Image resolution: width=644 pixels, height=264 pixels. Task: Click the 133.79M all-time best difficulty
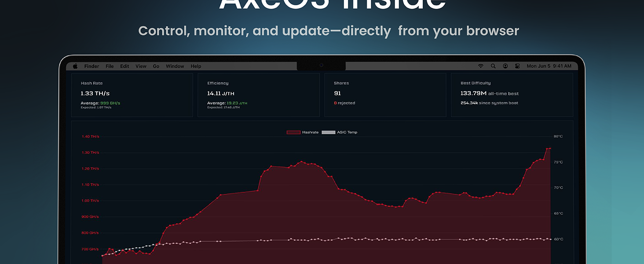click(x=473, y=93)
